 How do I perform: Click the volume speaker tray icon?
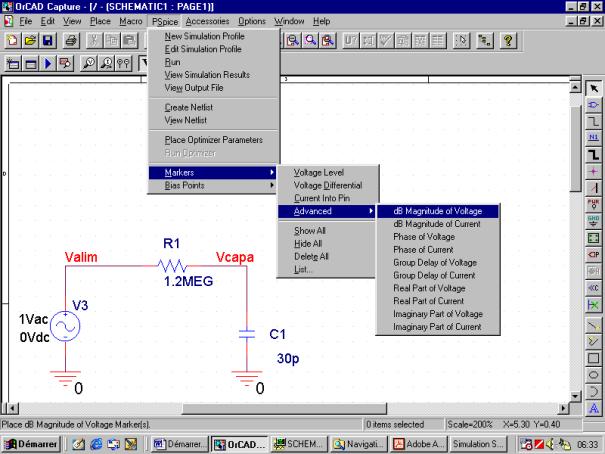(550, 444)
